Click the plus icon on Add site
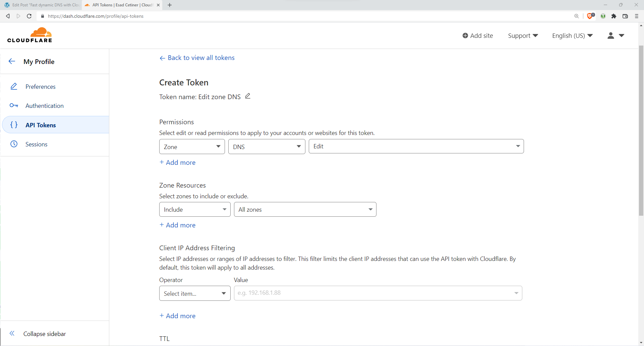The width and height of the screenshot is (644, 346). click(x=465, y=36)
